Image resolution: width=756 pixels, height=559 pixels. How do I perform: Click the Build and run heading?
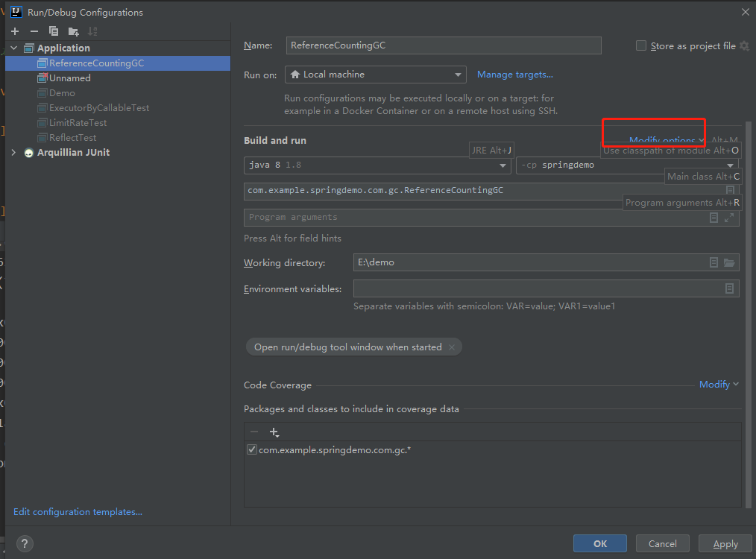[x=275, y=141]
